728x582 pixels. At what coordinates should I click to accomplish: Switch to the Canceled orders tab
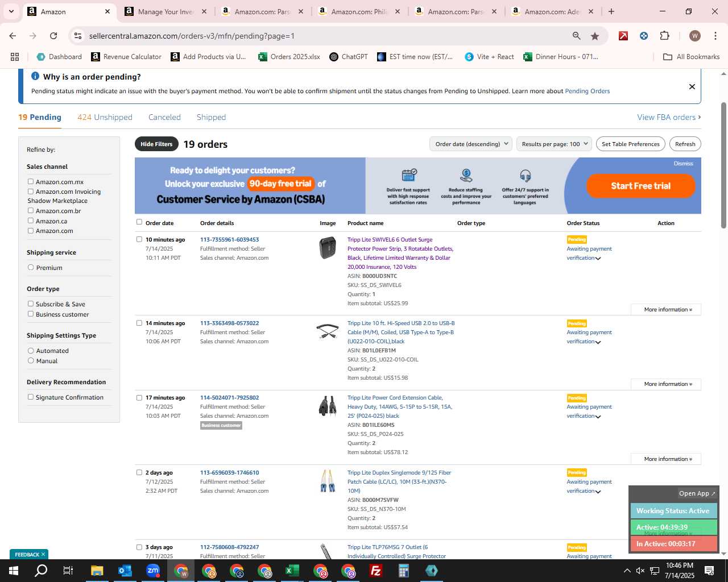pos(164,117)
